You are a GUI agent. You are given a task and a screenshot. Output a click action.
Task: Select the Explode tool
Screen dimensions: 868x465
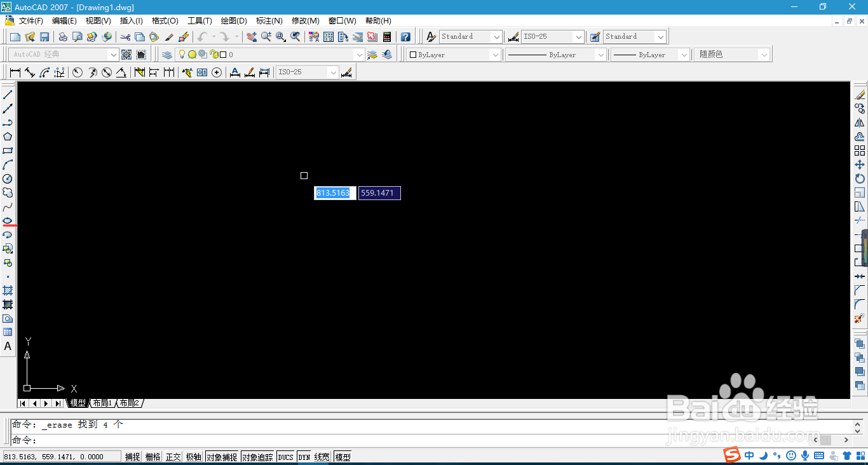click(860, 318)
